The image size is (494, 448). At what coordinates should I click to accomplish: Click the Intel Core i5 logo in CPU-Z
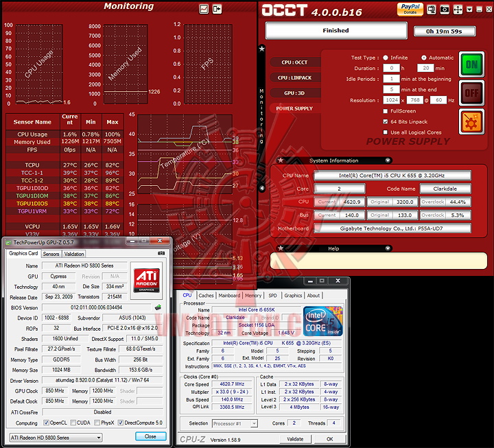323,321
